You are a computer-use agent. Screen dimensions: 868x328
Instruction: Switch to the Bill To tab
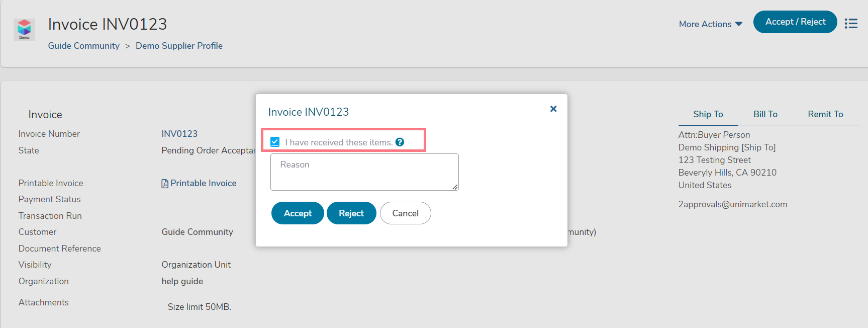tap(765, 114)
